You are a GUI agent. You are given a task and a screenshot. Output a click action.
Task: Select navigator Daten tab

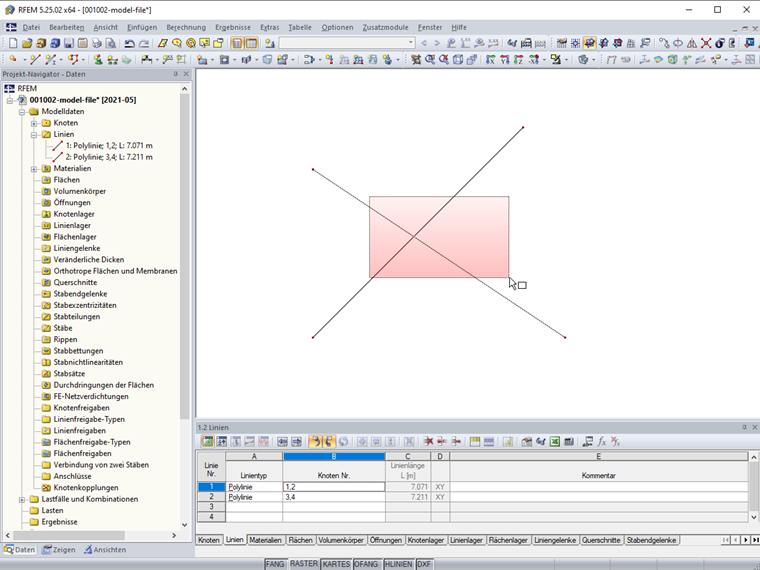[19, 550]
